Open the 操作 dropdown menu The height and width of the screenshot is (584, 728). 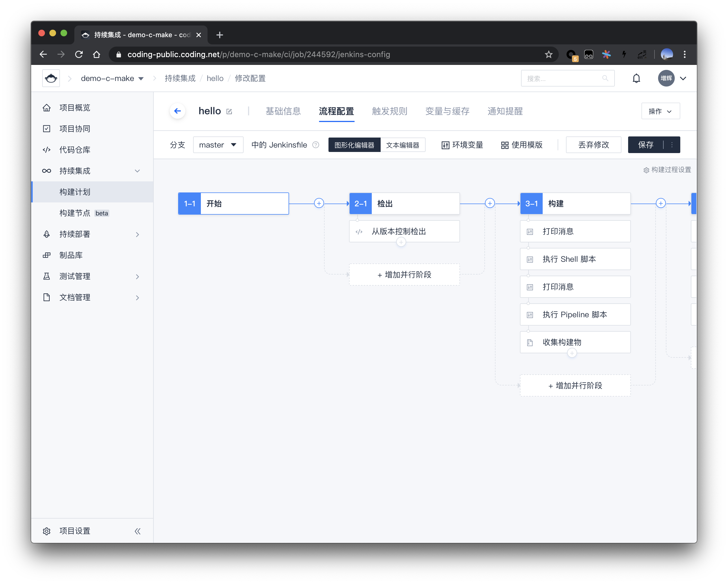660,111
